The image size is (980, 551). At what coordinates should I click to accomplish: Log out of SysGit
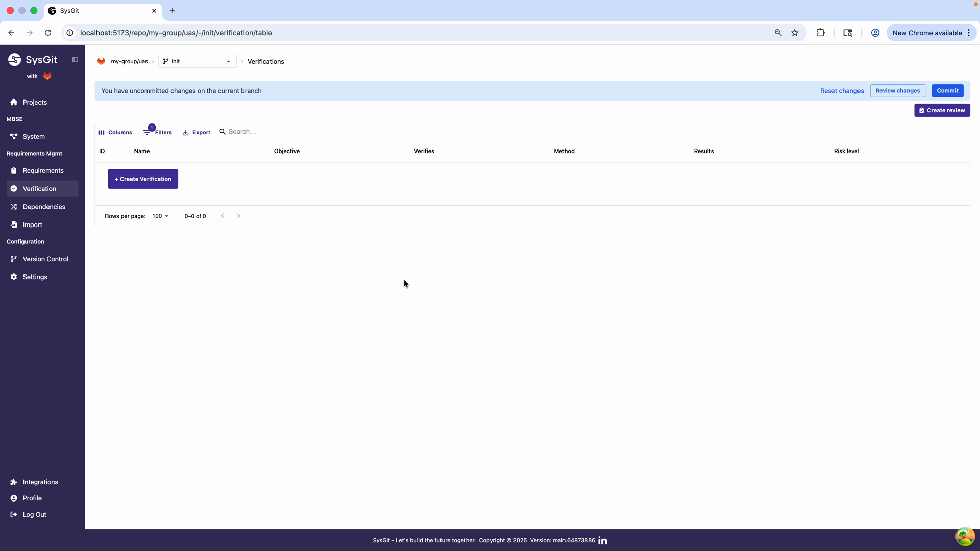pos(34,514)
